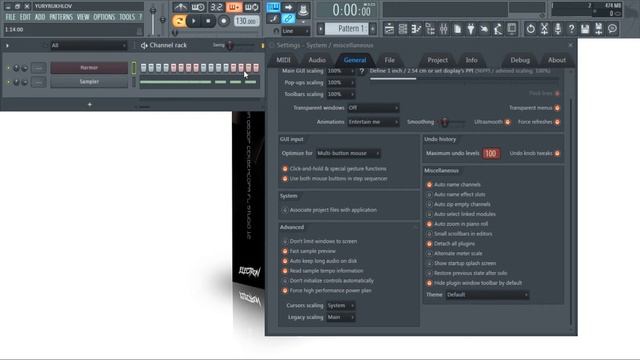This screenshot has width=640, height=360.
Task: Toggle typing keyboard to piano icon
Action: click(273, 7)
